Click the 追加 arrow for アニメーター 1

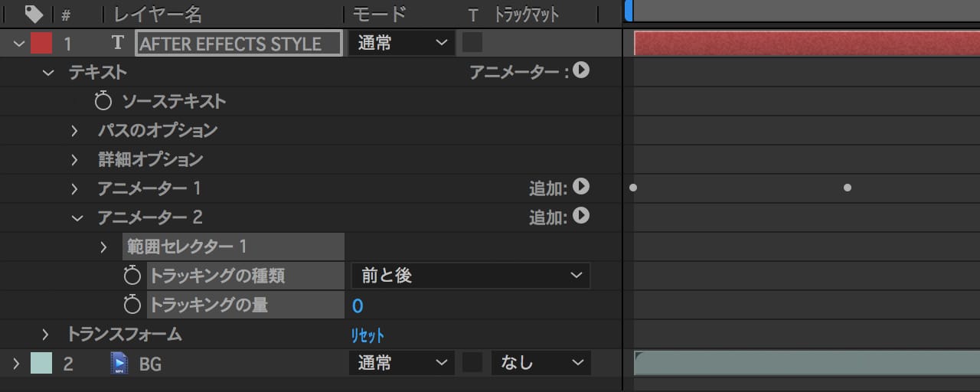point(581,188)
